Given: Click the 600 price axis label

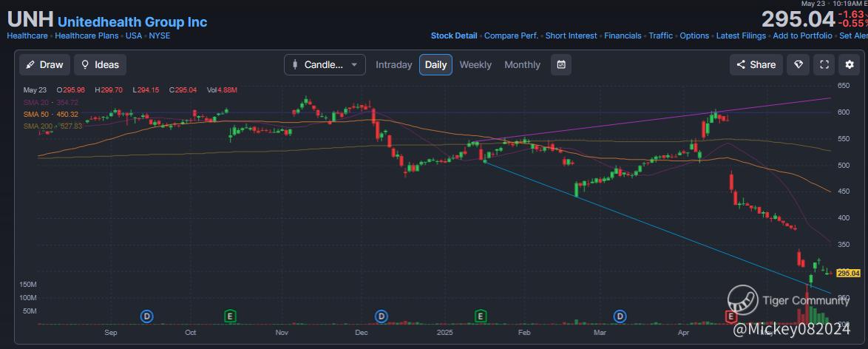Looking at the screenshot, I should click(844, 112).
